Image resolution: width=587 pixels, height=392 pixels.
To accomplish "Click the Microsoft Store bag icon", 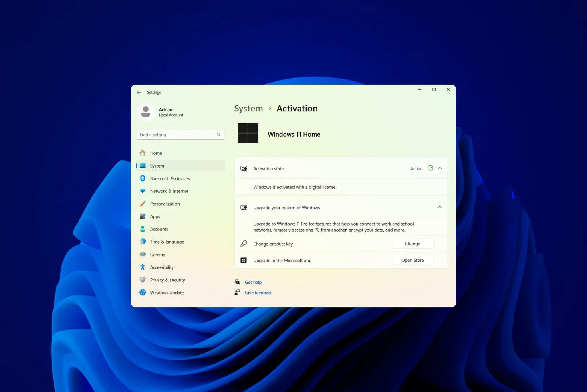I will pos(244,260).
